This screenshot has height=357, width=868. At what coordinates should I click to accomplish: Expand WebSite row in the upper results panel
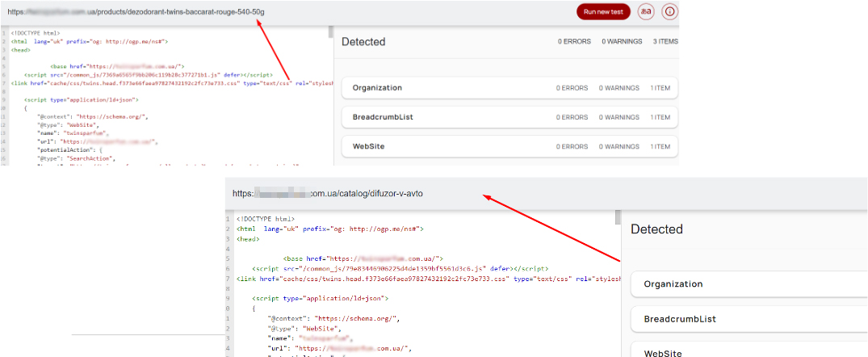509,146
